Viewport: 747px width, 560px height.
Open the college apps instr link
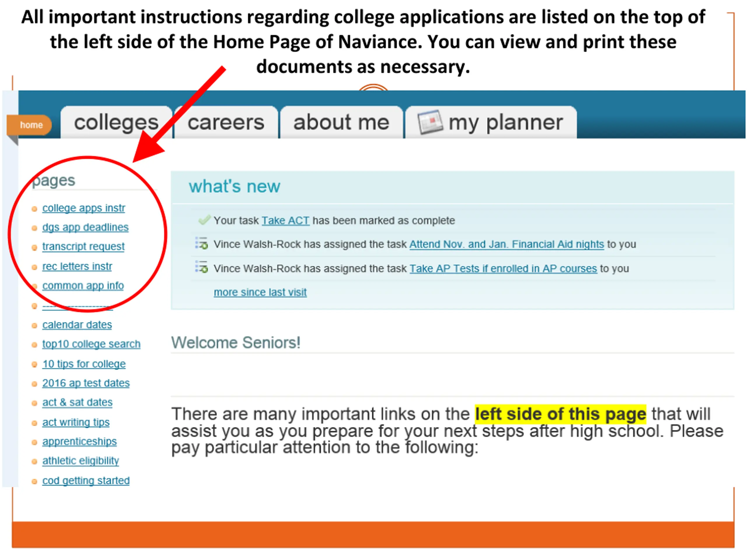(x=83, y=208)
